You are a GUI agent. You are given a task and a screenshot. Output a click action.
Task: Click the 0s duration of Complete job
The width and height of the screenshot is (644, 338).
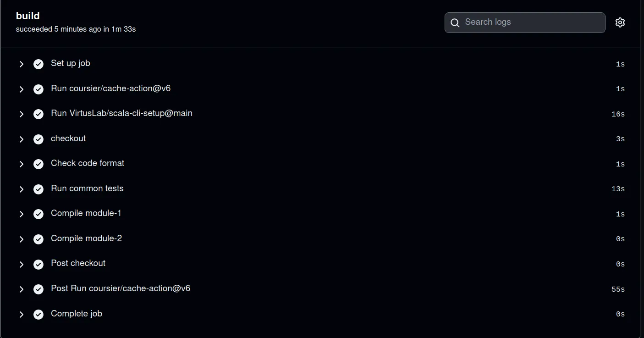(620, 314)
